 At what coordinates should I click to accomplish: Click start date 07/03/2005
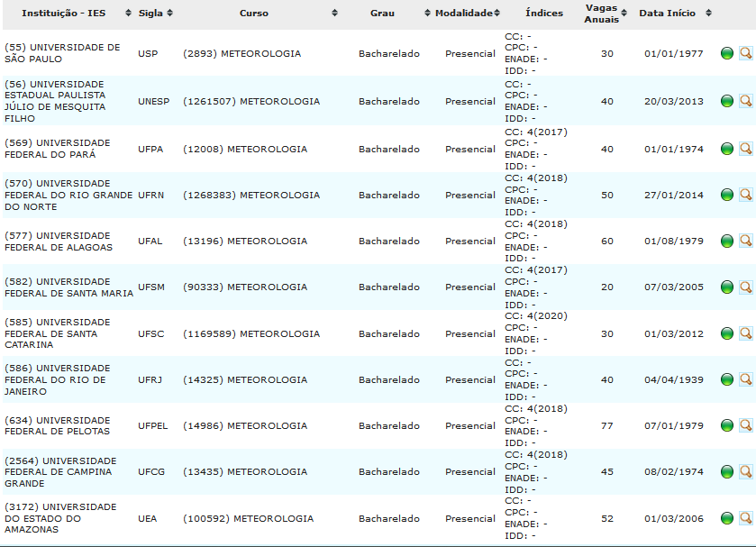pos(674,287)
